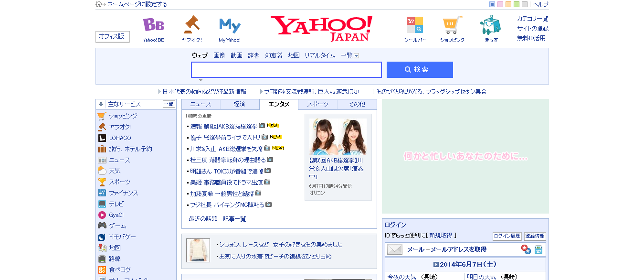Click the red and blue star points icon
The width and height of the screenshot is (644, 280).
point(526,249)
